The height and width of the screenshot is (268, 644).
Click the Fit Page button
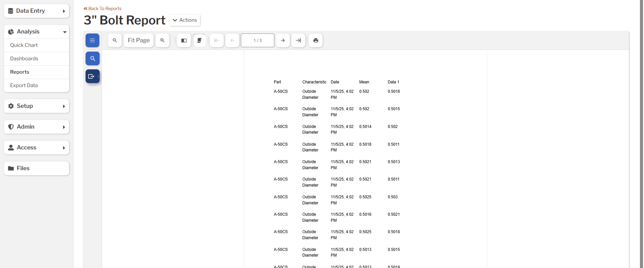coord(139,40)
